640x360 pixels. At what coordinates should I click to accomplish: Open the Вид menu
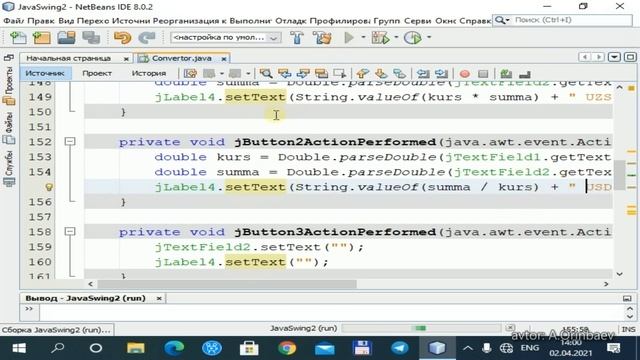pos(66,20)
